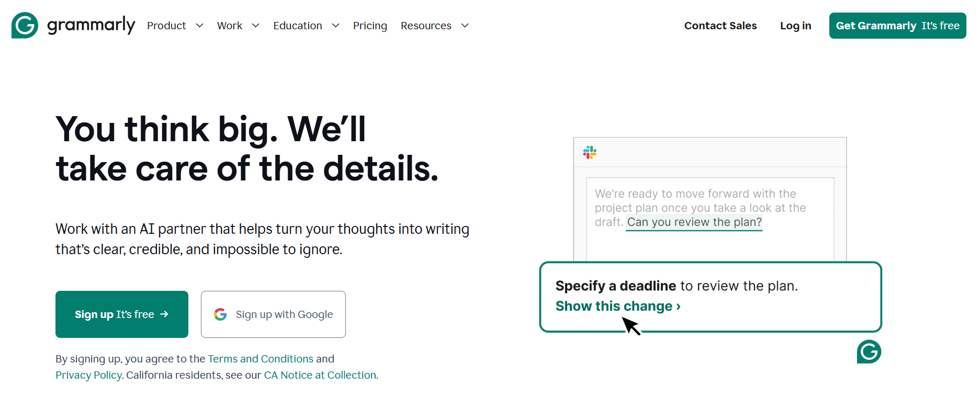Open the CA Notice at Collection link
Viewport: 980px width, 397px height.
pos(320,375)
